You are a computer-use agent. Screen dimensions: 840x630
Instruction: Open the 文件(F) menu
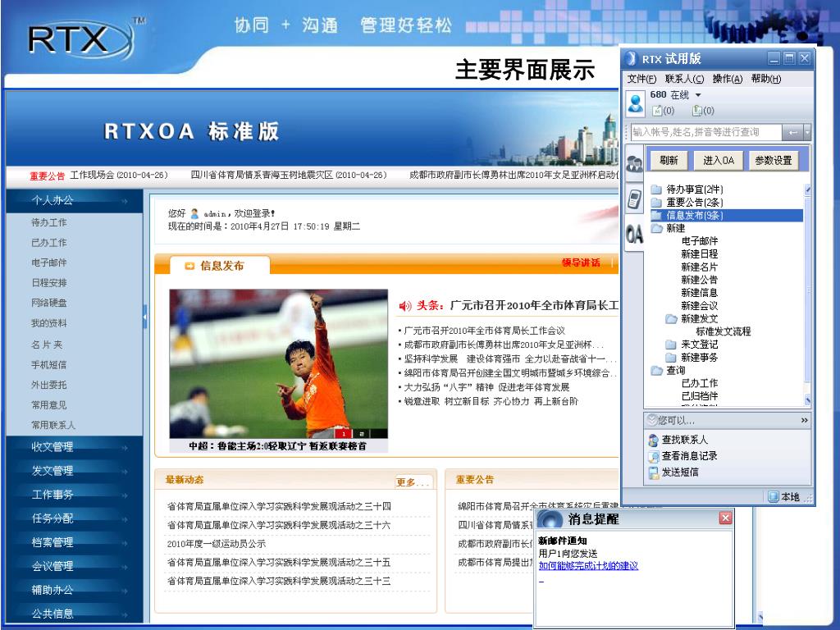click(642, 79)
